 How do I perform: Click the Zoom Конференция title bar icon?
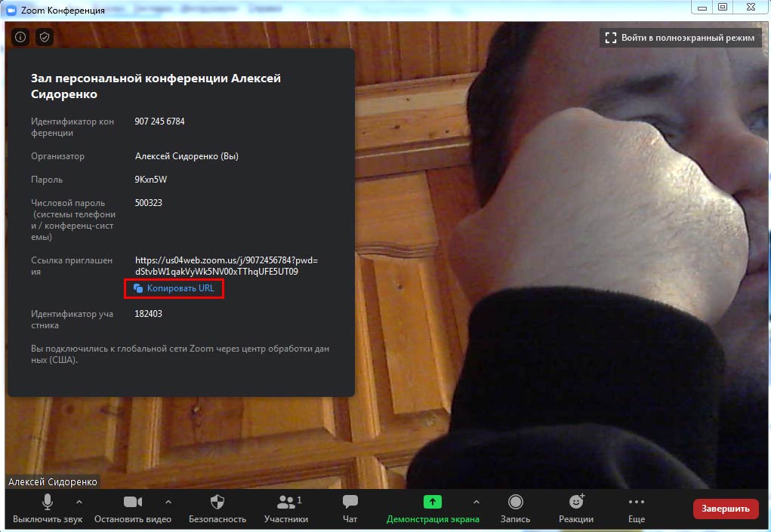(11, 8)
